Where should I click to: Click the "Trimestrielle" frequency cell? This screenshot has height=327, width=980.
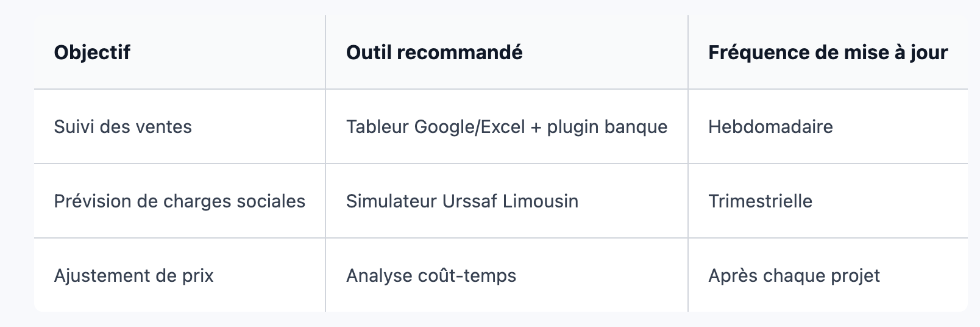click(x=828, y=201)
